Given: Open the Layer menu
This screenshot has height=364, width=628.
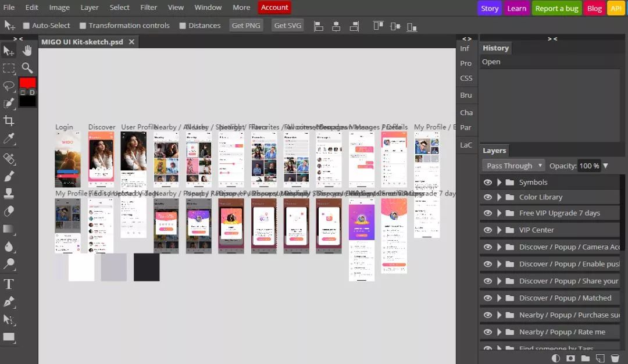Looking at the screenshot, I should point(90,7).
